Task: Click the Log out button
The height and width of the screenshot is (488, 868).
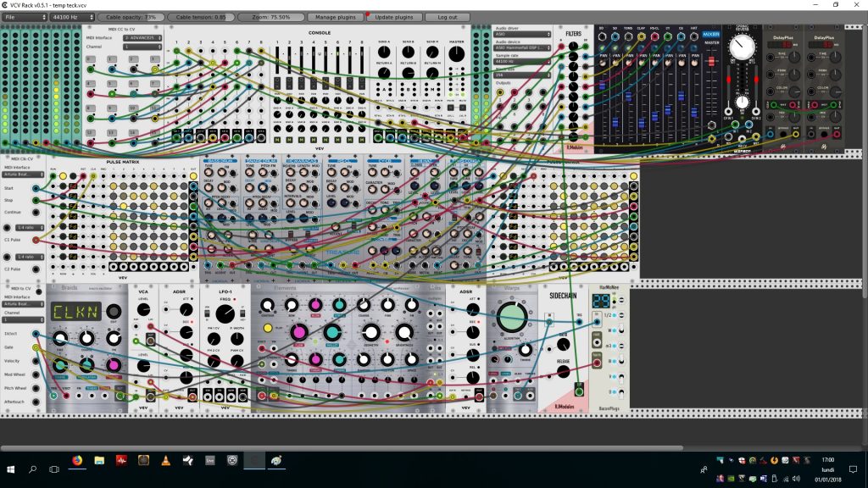Action: [448, 17]
